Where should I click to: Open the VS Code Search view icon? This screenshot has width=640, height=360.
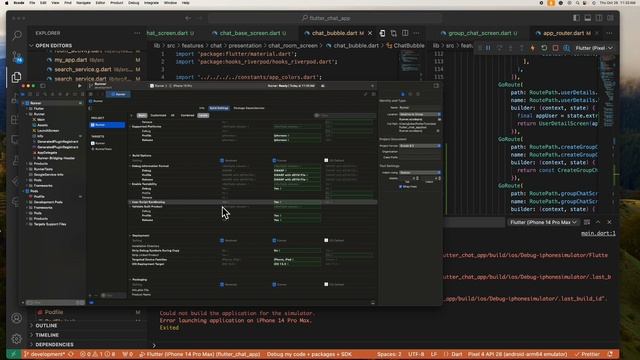[x=17, y=36]
